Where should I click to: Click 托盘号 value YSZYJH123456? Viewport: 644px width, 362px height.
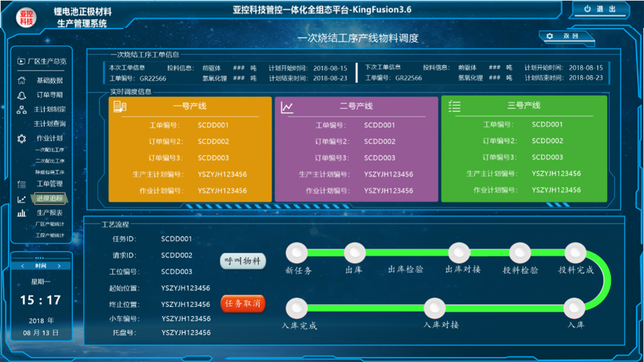click(186, 332)
